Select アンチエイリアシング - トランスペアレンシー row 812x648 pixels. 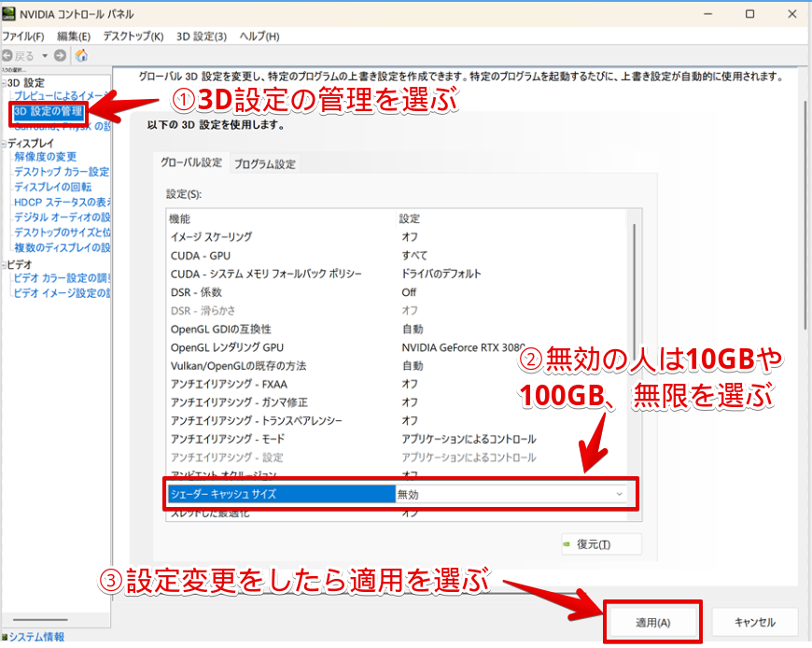(396, 420)
